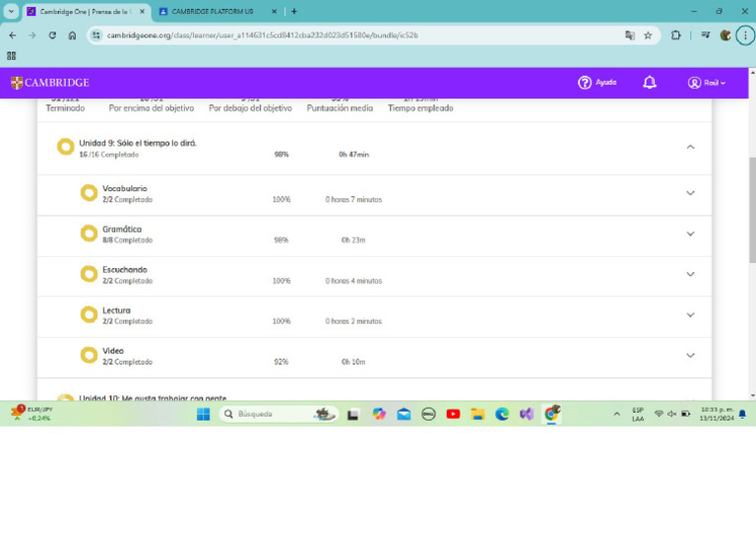
Task: Open the Ayuda help icon
Action: pos(586,83)
